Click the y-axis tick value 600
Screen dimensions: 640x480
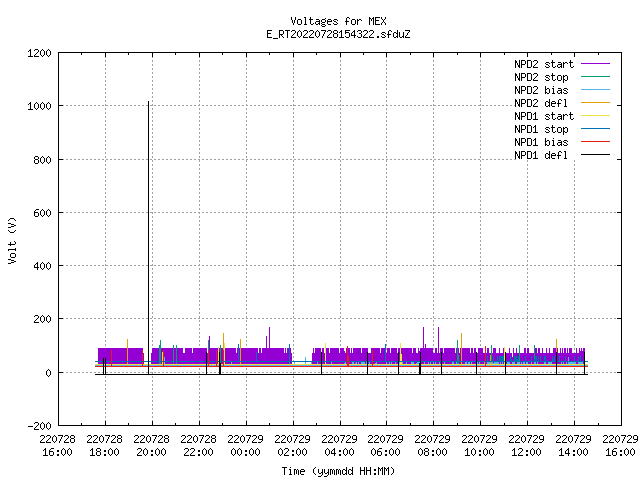pyautogui.click(x=42, y=213)
